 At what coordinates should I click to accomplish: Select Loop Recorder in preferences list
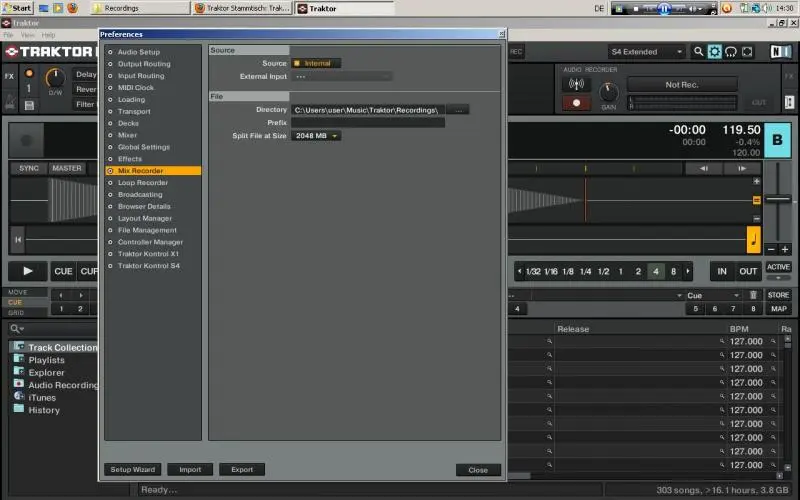[x=143, y=183]
